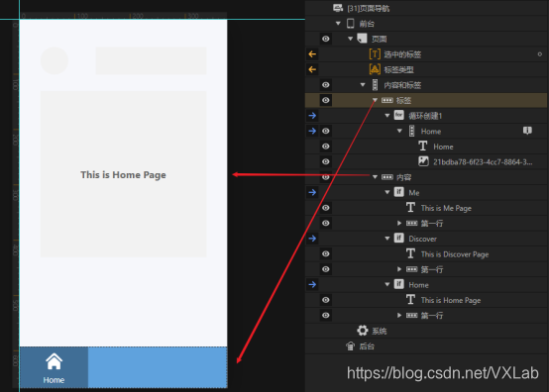This screenshot has height=392, width=549.
Task: Click the blue arrow beside 循环创建1
Action: pyautogui.click(x=312, y=116)
